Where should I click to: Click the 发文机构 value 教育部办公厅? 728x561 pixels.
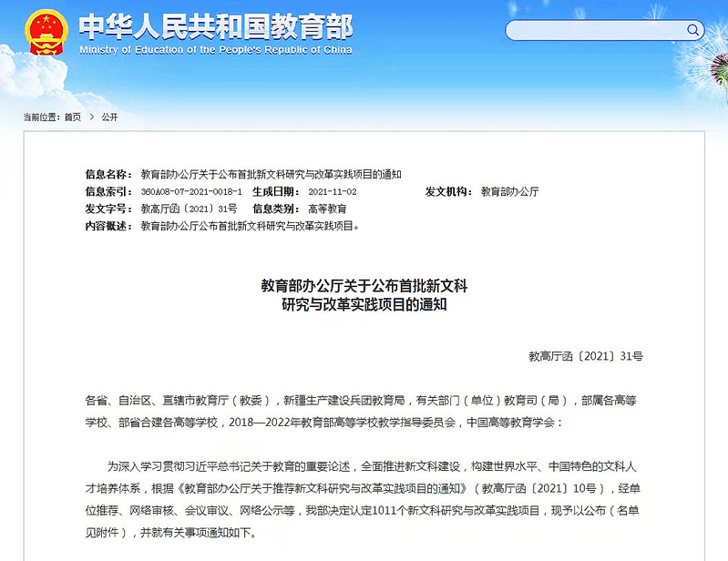[509, 191]
